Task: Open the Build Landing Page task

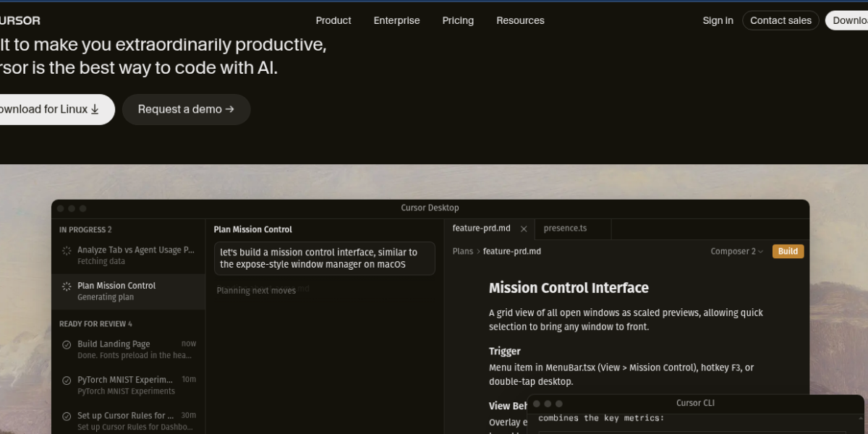Action: (x=128, y=349)
